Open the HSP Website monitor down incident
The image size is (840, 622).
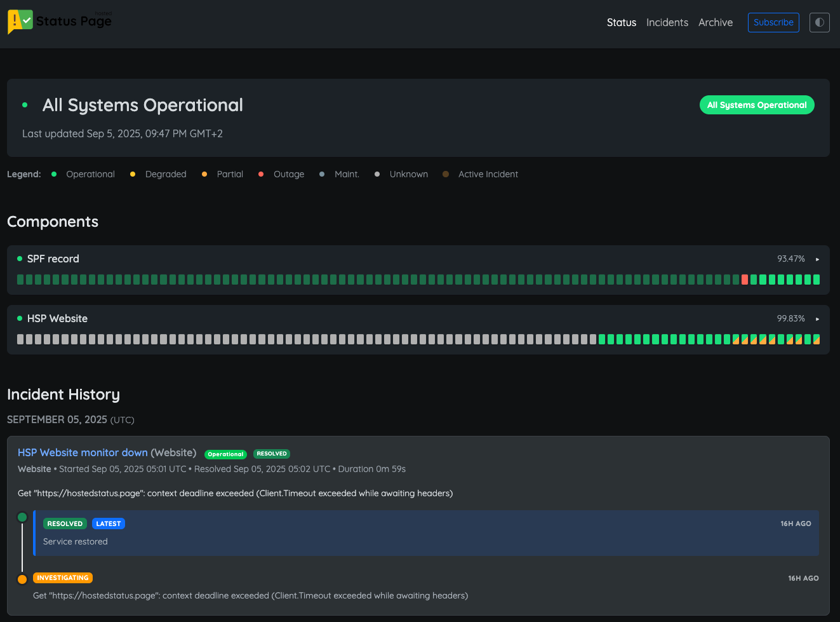click(x=82, y=452)
